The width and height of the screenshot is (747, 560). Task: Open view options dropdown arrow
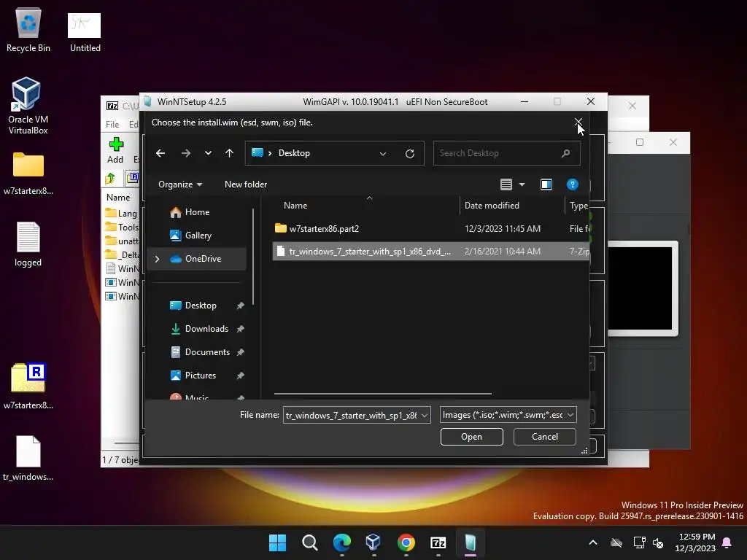[522, 184]
